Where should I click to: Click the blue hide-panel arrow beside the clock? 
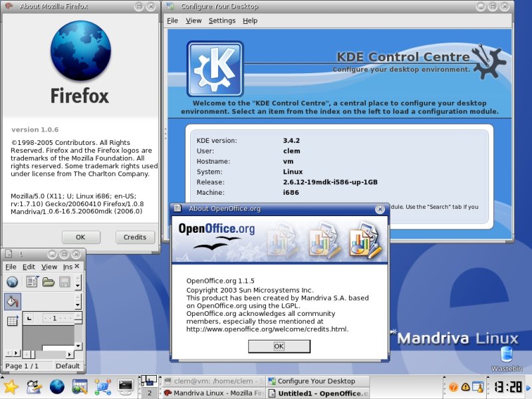(x=528, y=388)
